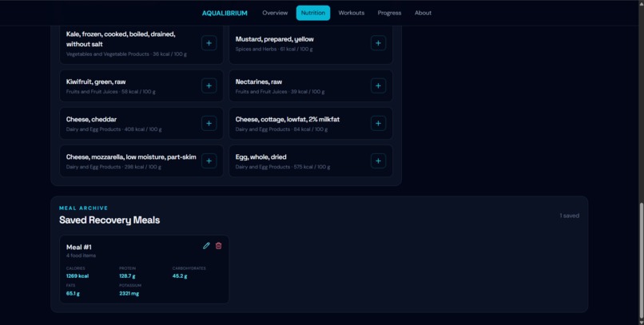The height and width of the screenshot is (325, 644).
Task: Delete Meal #1 with trash icon
Action: (218, 246)
